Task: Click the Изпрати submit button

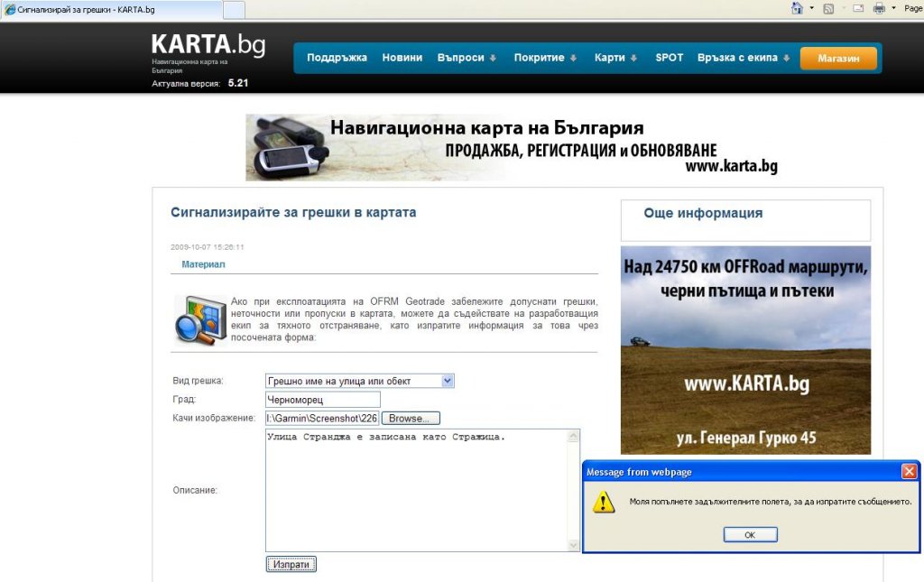Action: (x=291, y=564)
